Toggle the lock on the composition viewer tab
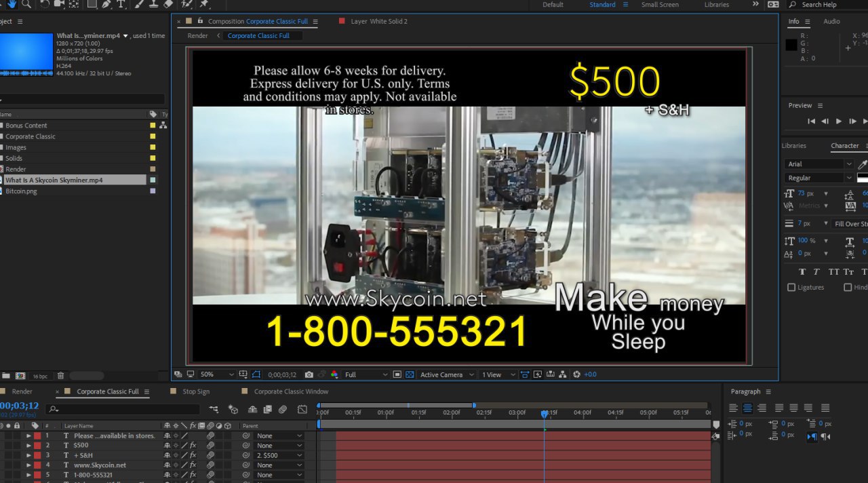The height and width of the screenshot is (483, 868). pyautogui.click(x=200, y=21)
